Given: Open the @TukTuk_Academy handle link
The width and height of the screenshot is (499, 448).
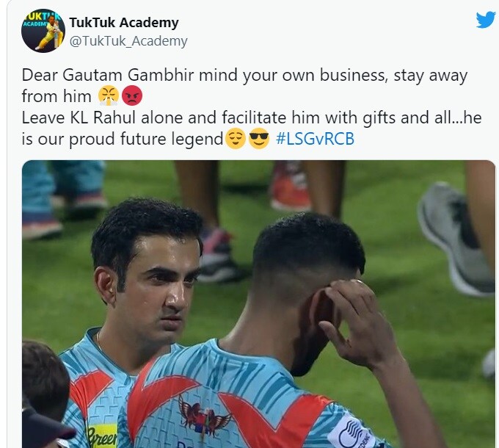Looking at the screenshot, I should tap(128, 41).
